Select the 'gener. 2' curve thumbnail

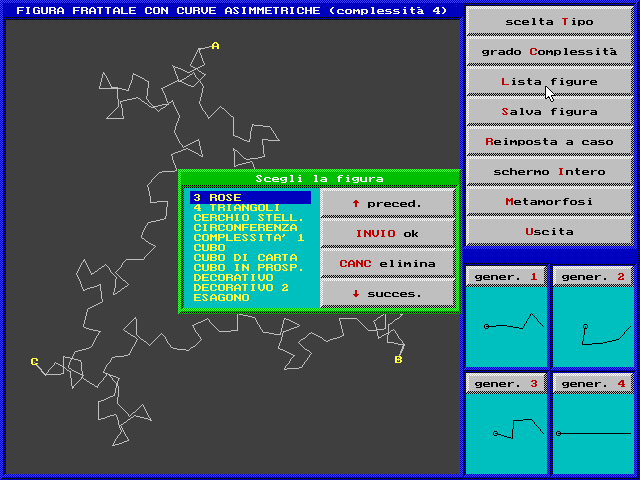tap(594, 326)
